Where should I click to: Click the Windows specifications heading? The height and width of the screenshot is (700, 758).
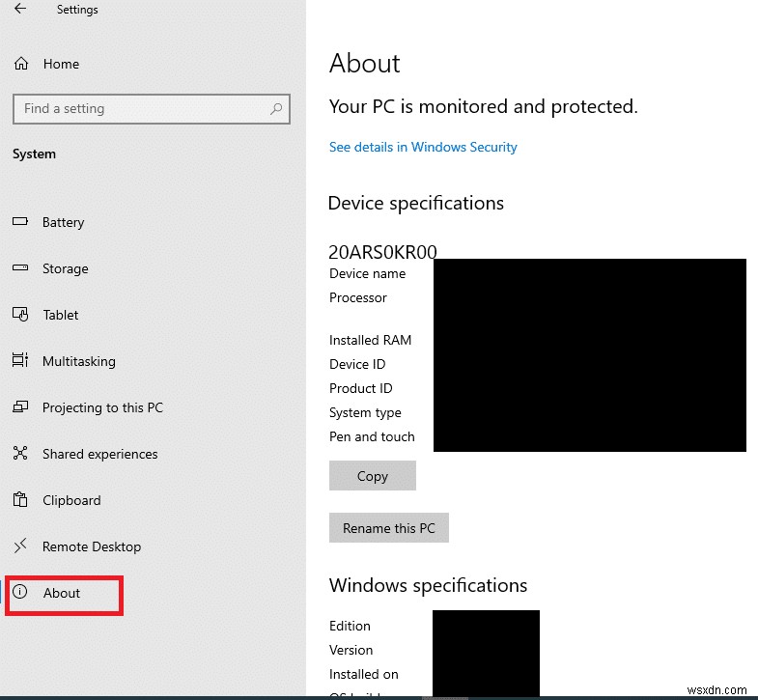tap(428, 585)
